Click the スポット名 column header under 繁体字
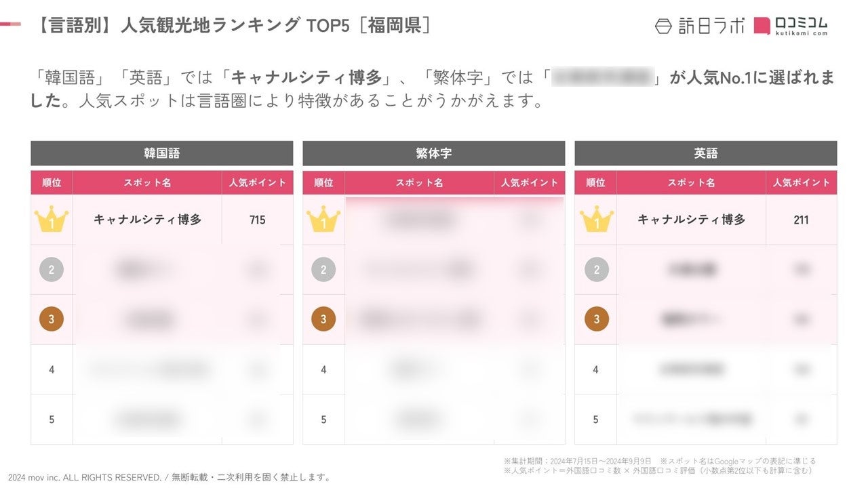868x488 pixels. click(419, 182)
